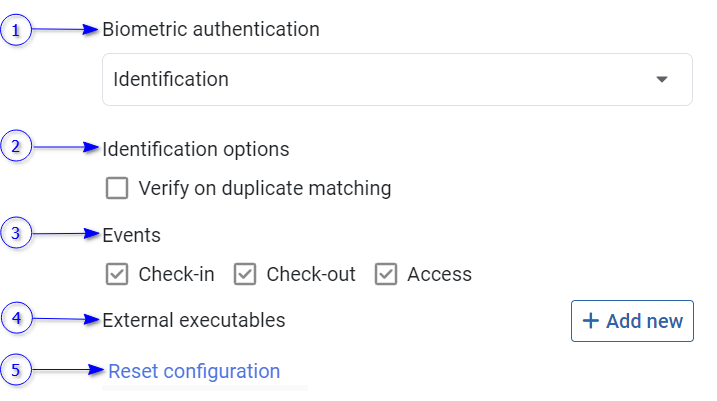
Task: Click the Biometric authentication heading
Action: tap(211, 29)
